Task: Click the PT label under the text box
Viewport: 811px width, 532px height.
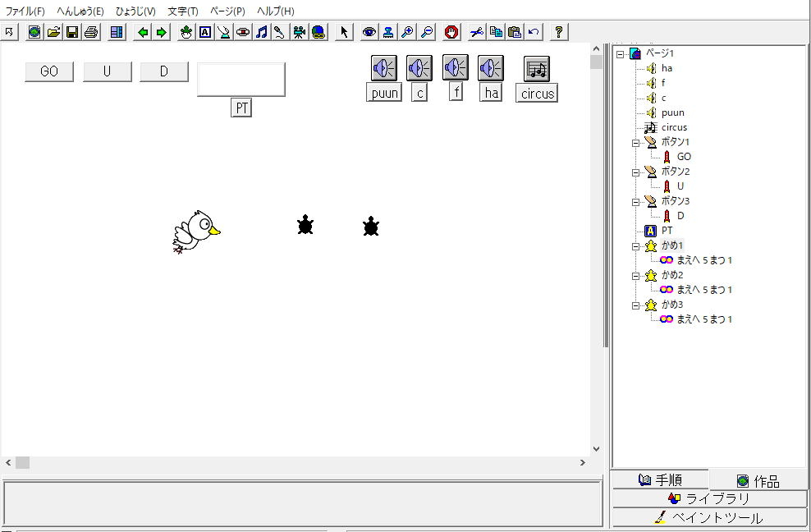Action: [x=241, y=108]
